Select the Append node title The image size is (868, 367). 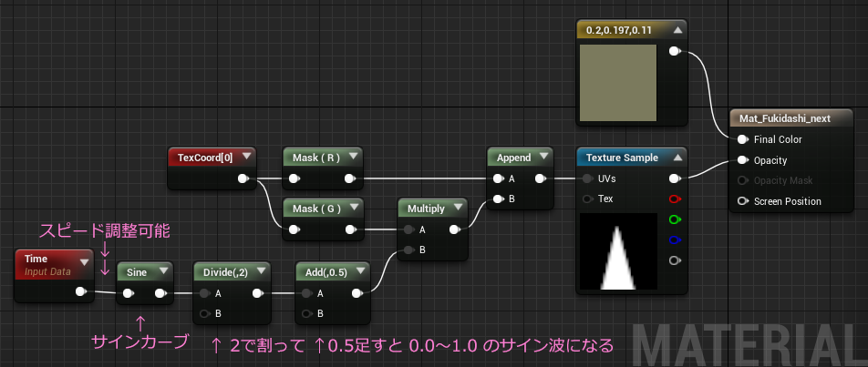[x=513, y=158]
